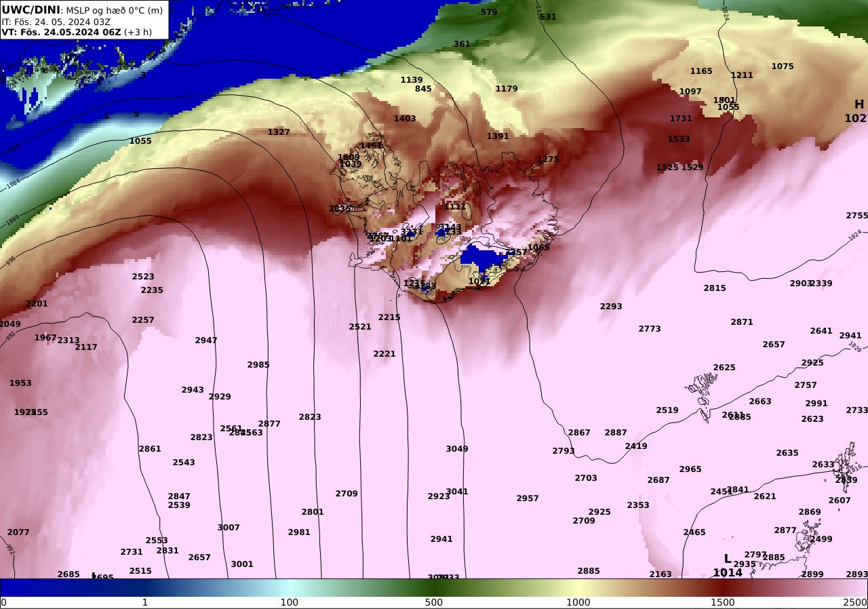Click the height value 2523
Viewport: 868px width, 609px height.
143,277
